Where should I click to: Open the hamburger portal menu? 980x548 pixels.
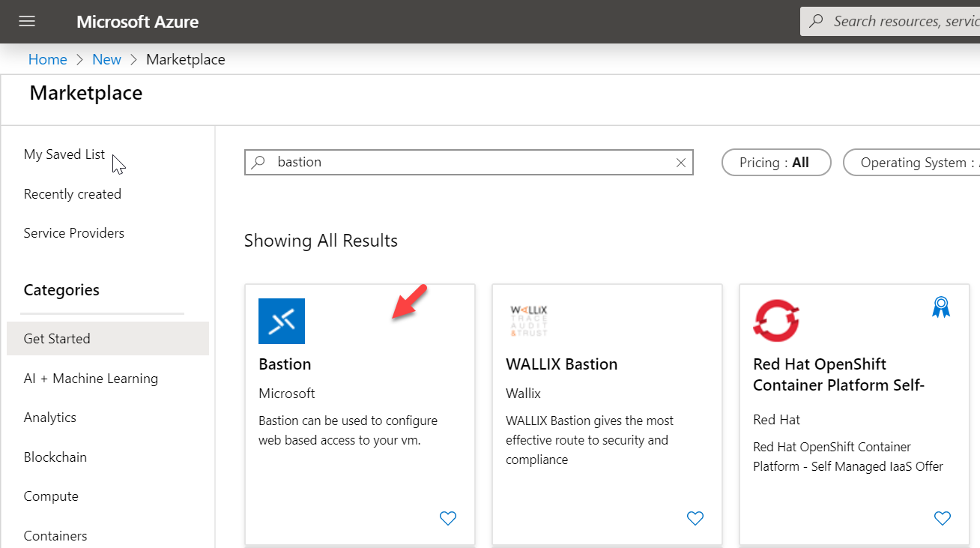tap(27, 21)
